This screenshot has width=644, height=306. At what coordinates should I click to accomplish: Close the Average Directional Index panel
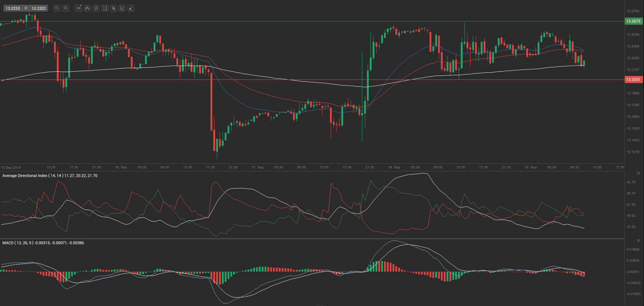tap(638, 173)
